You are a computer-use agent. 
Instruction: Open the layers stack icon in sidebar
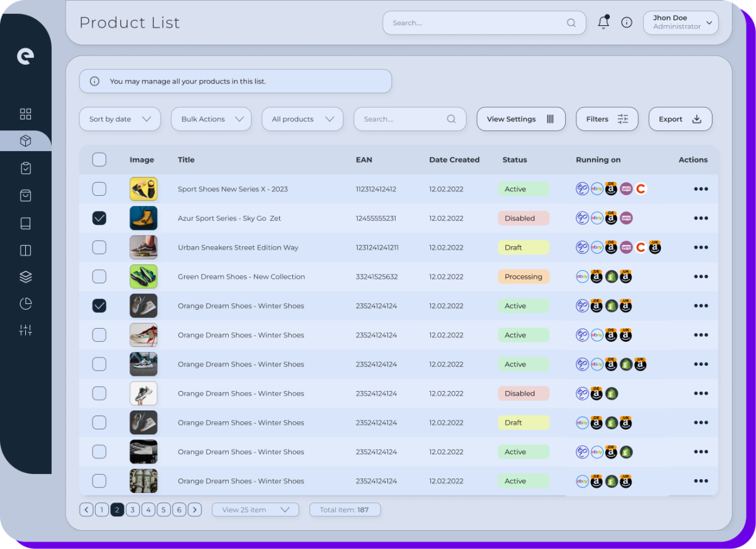coord(25,276)
